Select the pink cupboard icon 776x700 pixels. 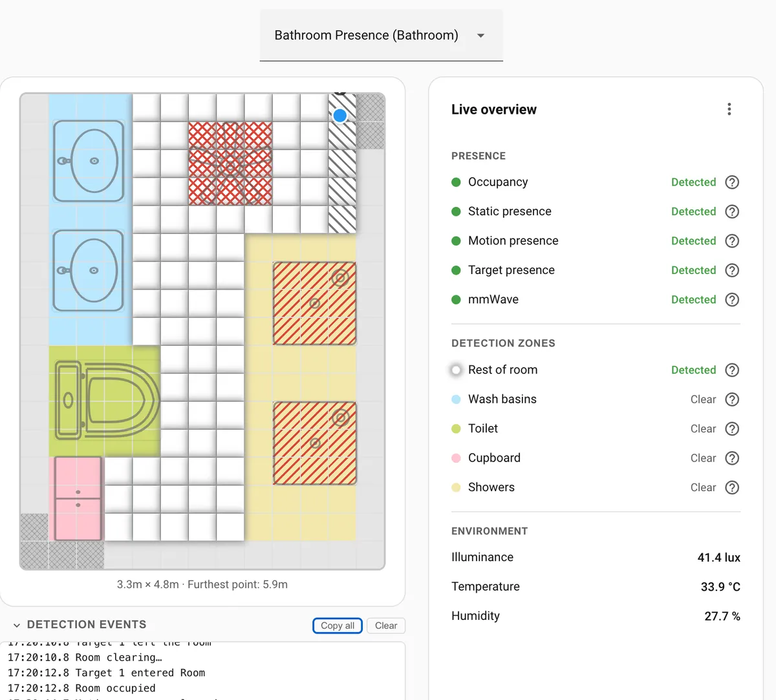(x=78, y=498)
